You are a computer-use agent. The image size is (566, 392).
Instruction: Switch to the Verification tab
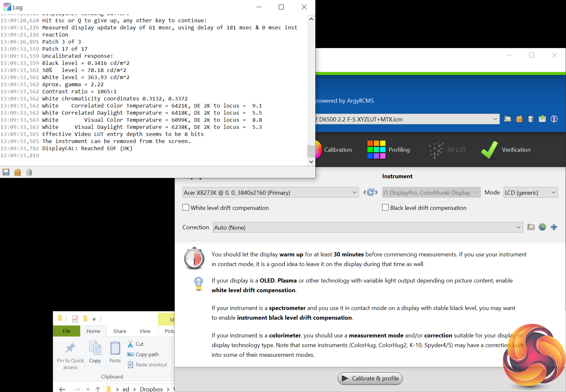click(506, 150)
